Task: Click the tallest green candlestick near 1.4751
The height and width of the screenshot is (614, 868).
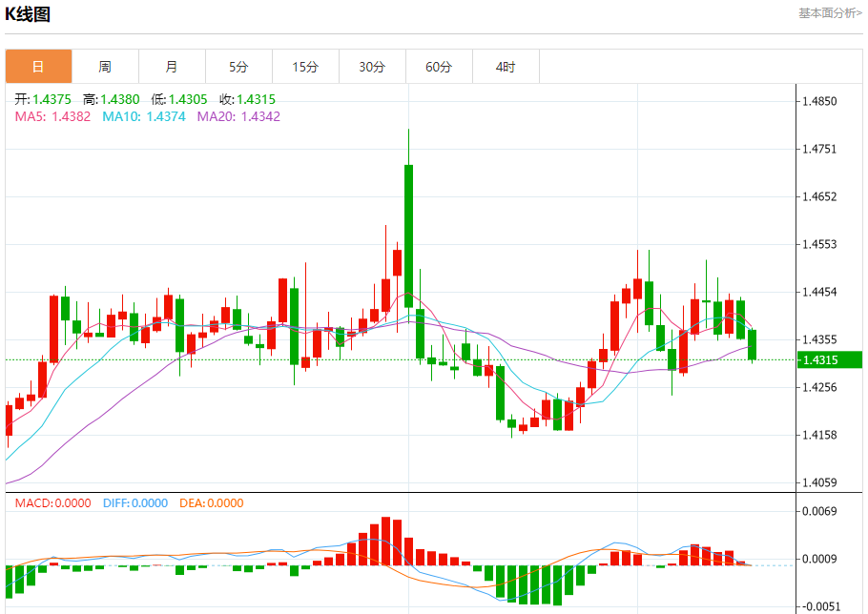Action: point(408,236)
